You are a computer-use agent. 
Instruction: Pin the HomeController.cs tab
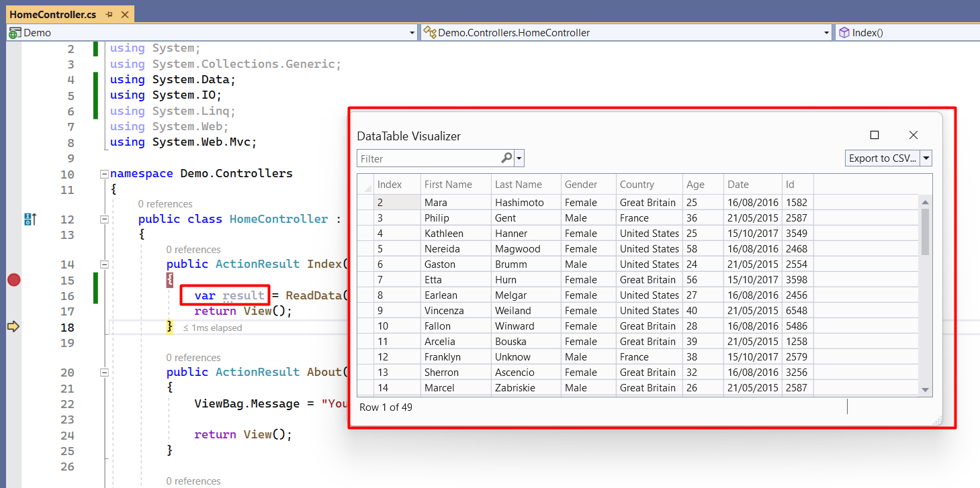pos(109,14)
